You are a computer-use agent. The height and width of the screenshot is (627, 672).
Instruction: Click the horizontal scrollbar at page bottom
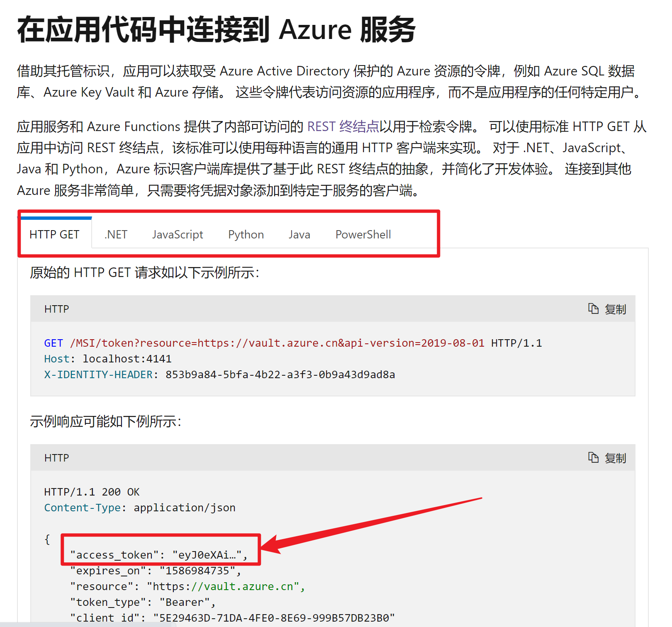click(87, 624)
